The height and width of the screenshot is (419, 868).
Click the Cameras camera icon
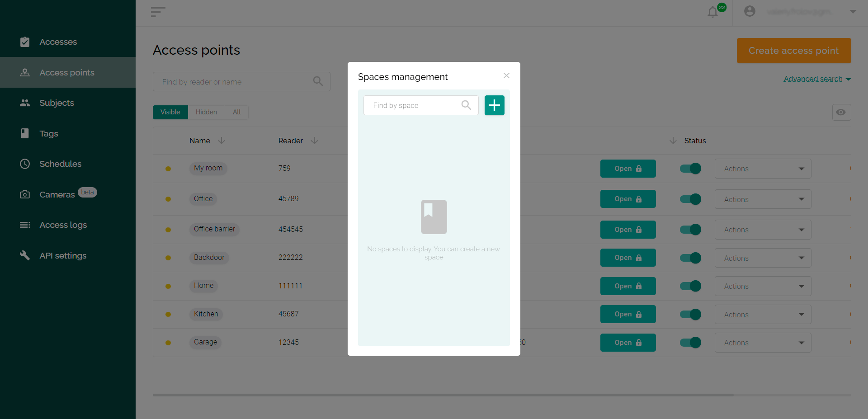point(25,194)
